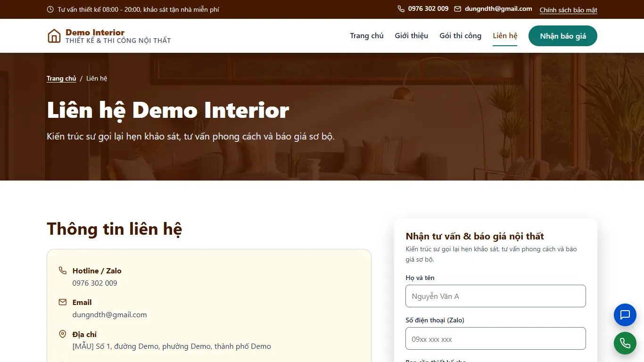Viewport: 644px width, 362px height.
Task: Click the clock icon in the top bar
Action: (x=50, y=9)
